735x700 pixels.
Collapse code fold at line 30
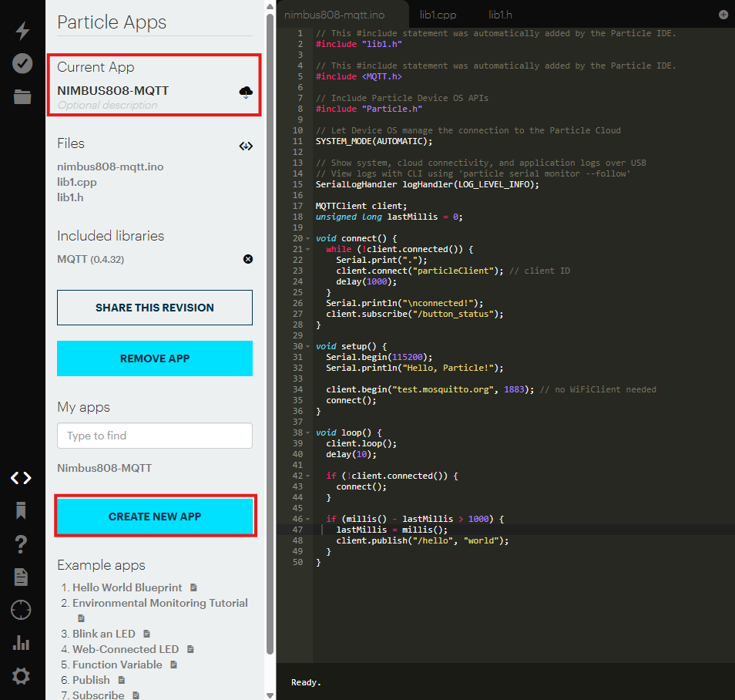coord(308,346)
